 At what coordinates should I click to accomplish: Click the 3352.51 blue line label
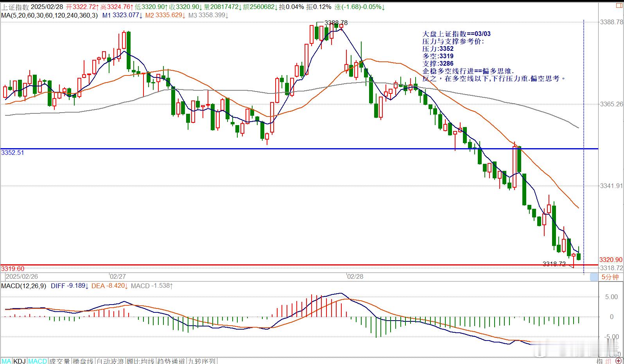click(13, 152)
